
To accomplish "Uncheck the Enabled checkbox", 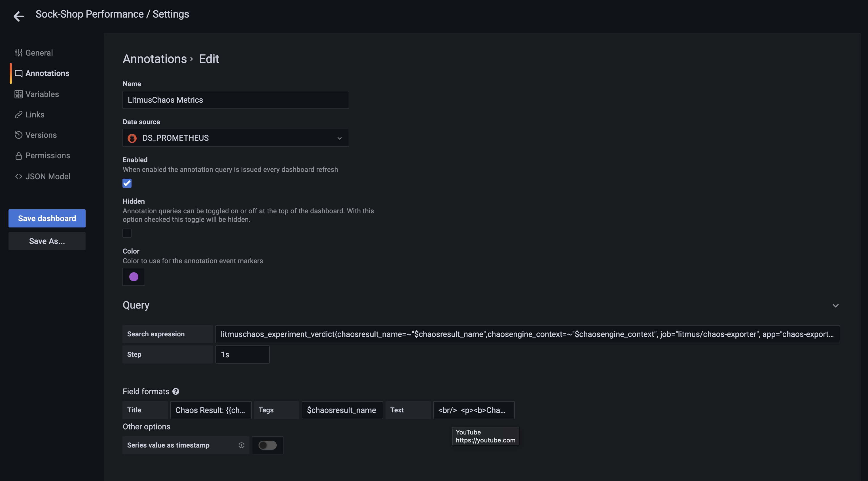I will tap(127, 183).
